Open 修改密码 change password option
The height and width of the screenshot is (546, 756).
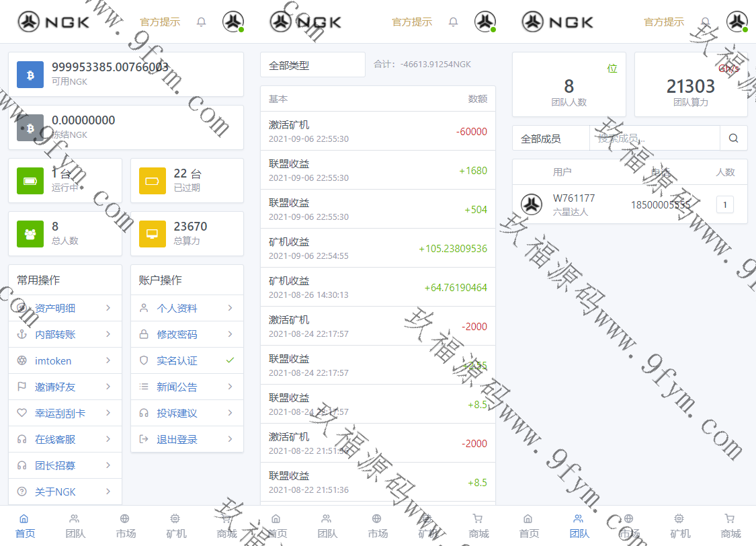pos(187,335)
